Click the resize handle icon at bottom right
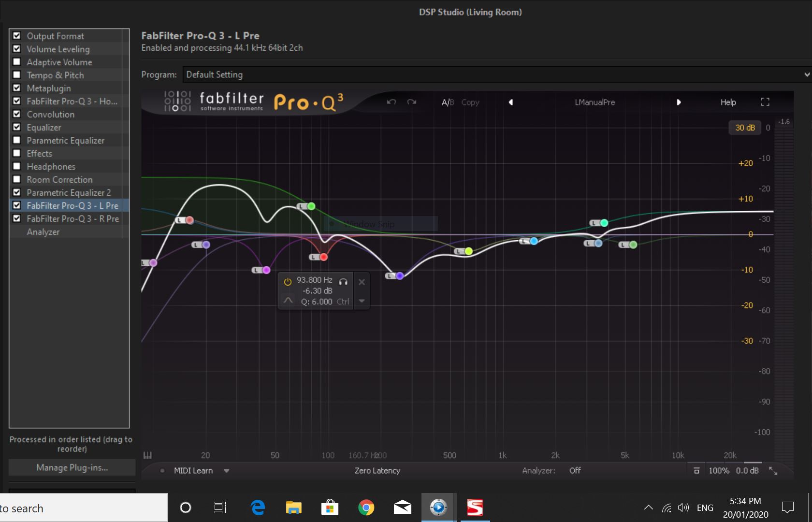Viewport: 812px width, 522px height. (x=773, y=471)
